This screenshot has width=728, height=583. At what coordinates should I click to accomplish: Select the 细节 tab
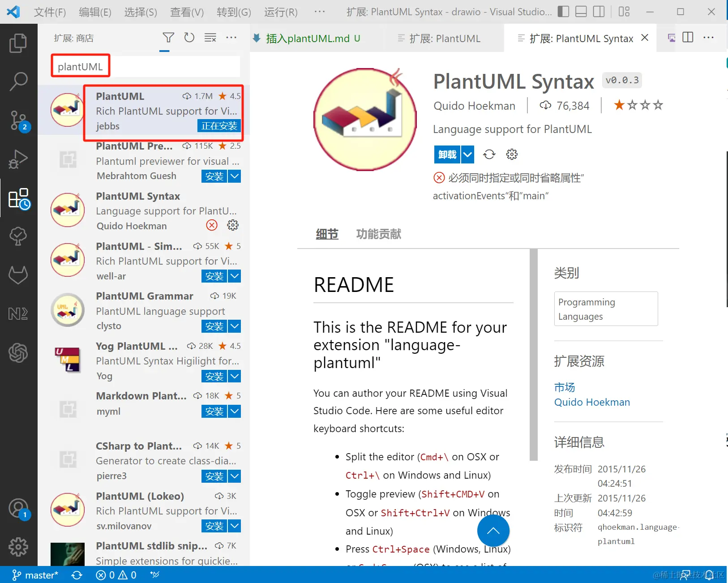327,234
